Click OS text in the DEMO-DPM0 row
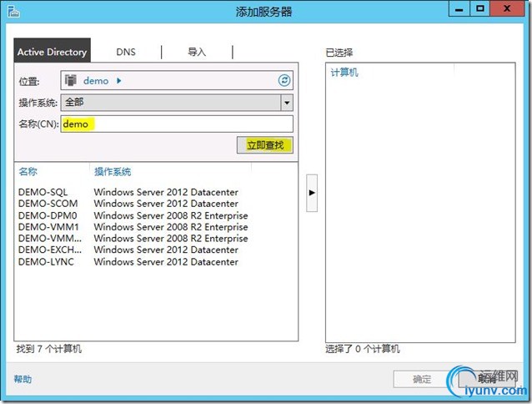This screenshot has width=532, height=404. [171, 215]
